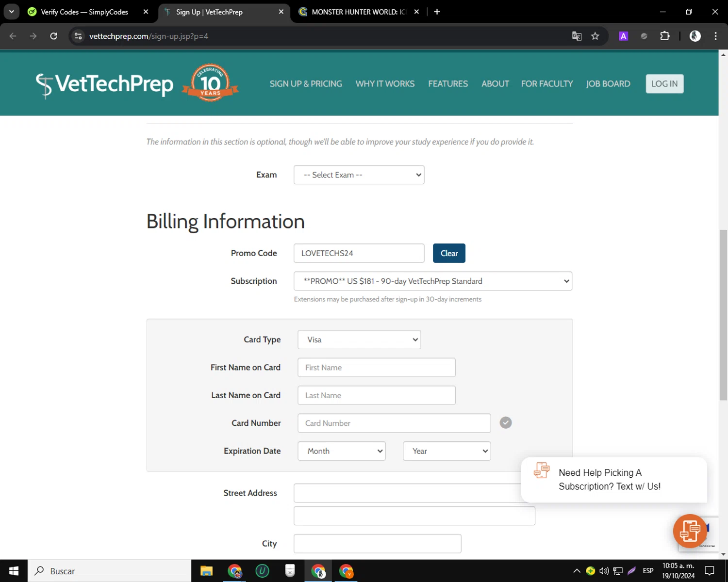Image resolution: width=728 pixels, height=582 pixels.
Task: Click the gray round extension icon
Action: coord(644,36)
